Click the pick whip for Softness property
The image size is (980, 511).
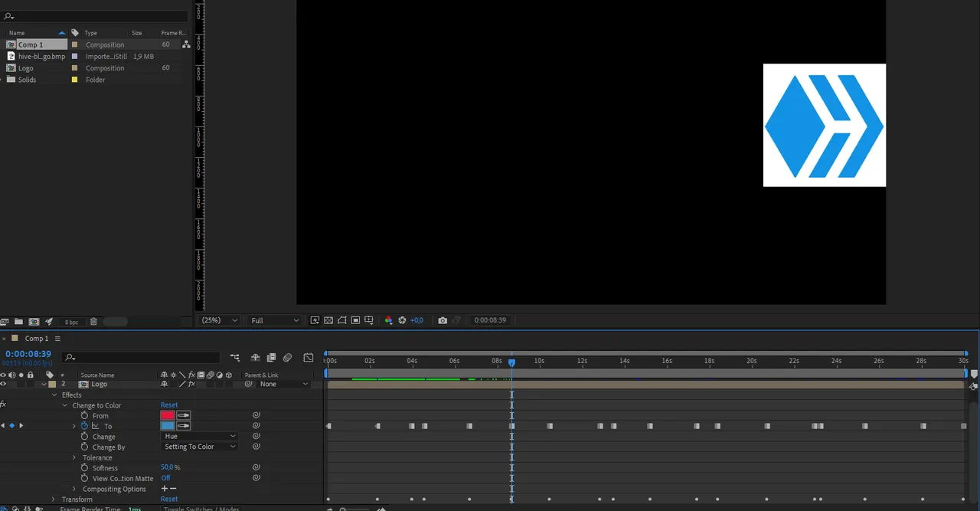point(256,467)
